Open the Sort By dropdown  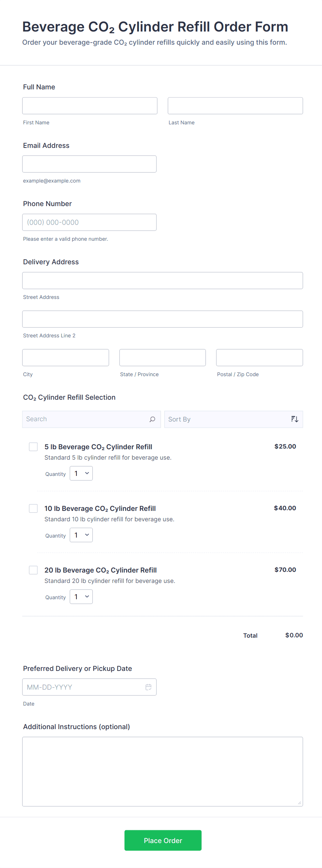[229, 419]
